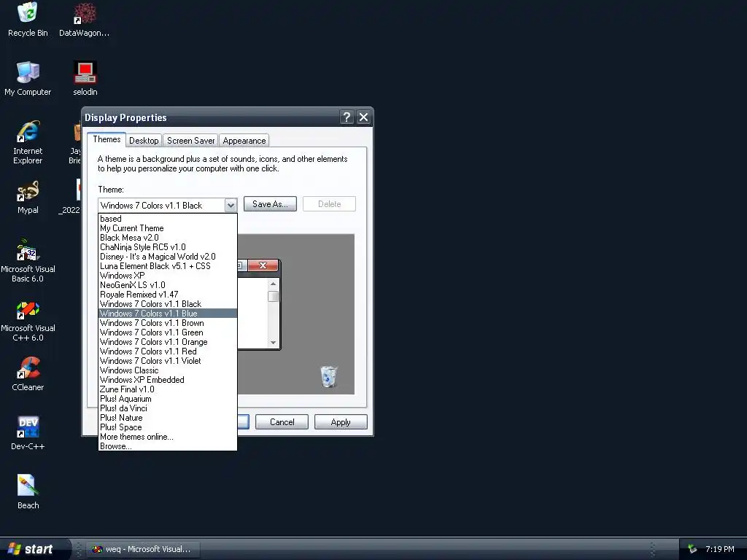Screen dimensions: 747x560
Task: Select the Themes tab
Action: [107, 139]
